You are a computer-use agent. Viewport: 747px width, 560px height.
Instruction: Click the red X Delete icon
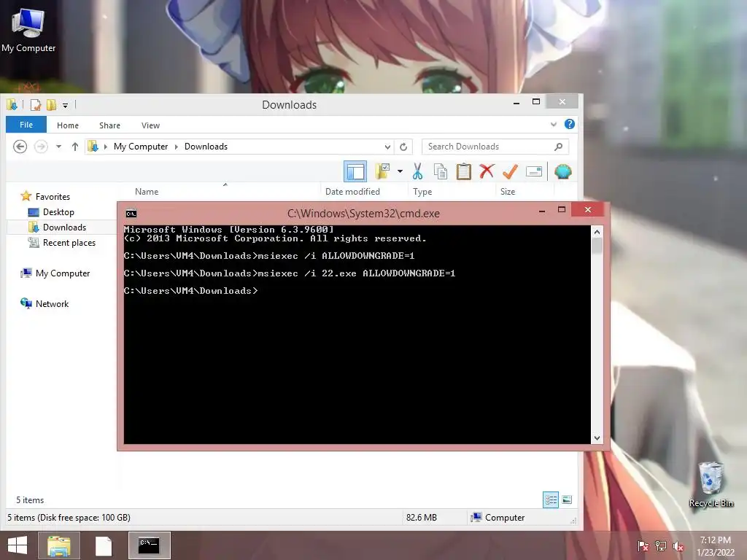point(487,171)
